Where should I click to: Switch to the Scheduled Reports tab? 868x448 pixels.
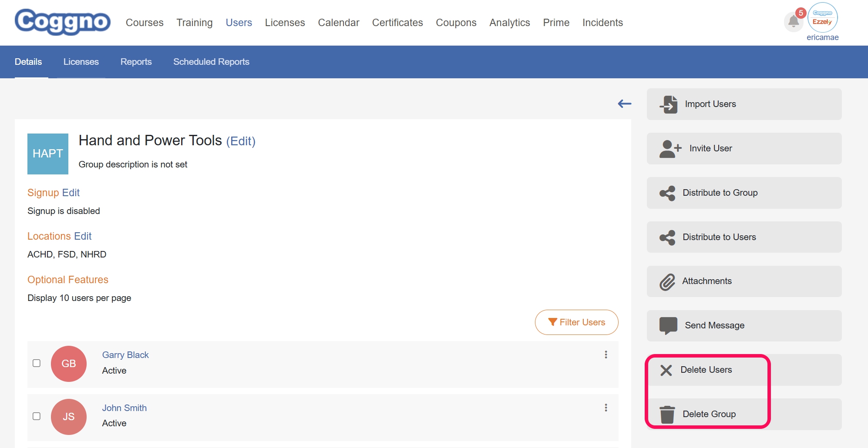(x=212, y=62)
